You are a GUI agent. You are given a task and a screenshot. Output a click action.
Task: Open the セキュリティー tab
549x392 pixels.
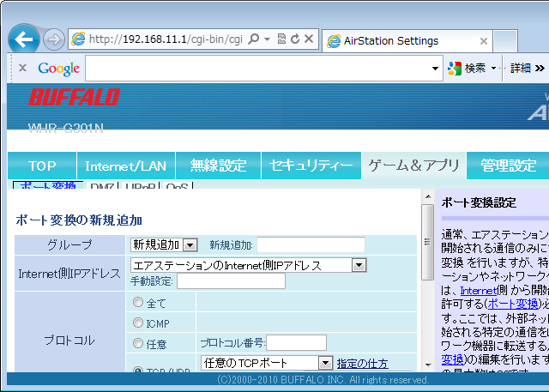[311, 166]
